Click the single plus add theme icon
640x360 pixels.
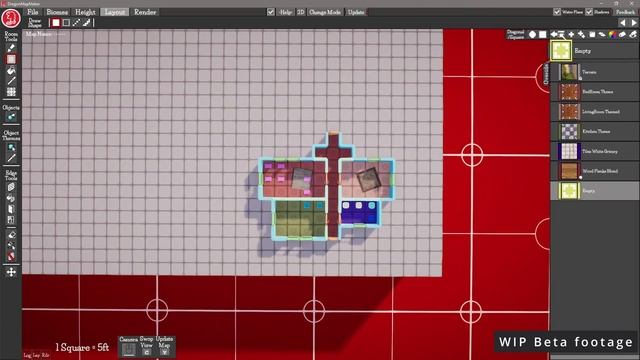pyautogui.click(x=571, y=35)
